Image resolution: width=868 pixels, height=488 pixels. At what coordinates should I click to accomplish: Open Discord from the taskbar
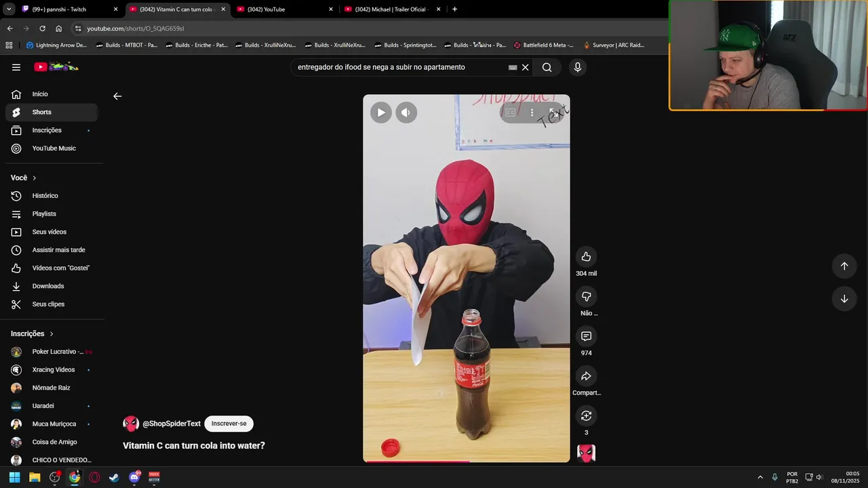134,477
